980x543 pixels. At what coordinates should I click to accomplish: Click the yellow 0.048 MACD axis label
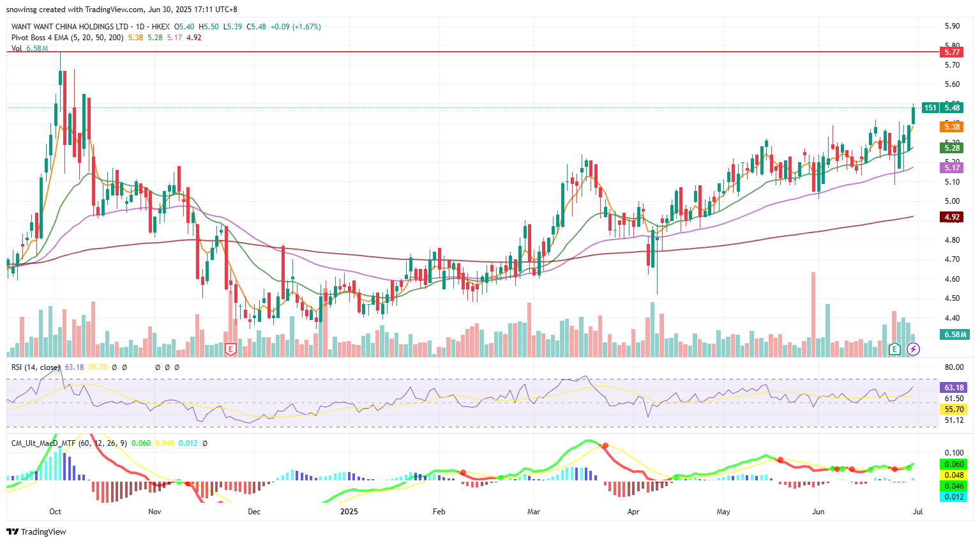pos(954,475)
